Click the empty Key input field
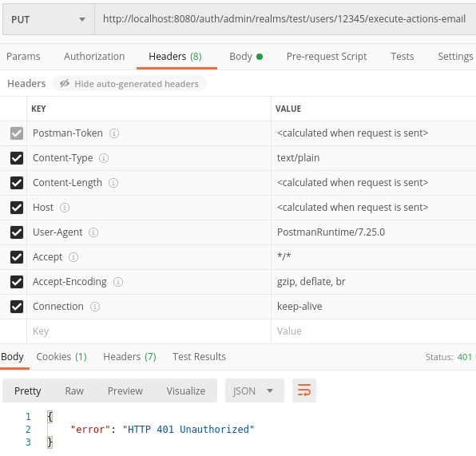476x456 pixels. (x=149, y=331)
